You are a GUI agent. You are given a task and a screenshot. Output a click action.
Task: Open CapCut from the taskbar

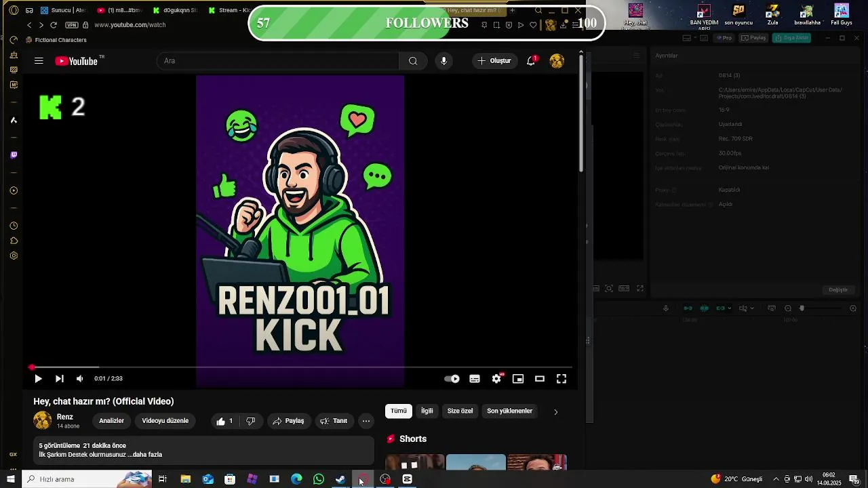coord(408,479)
